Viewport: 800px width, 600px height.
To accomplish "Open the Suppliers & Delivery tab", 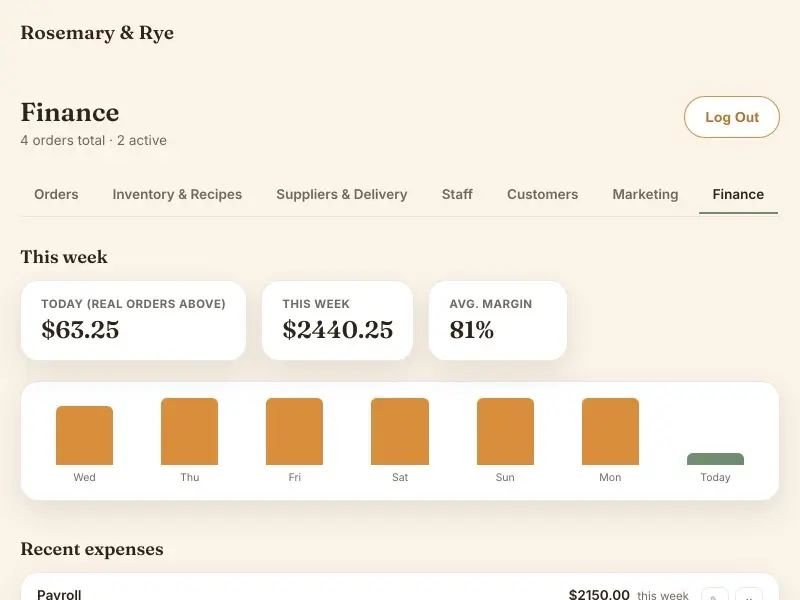I will tap(342, 194).
